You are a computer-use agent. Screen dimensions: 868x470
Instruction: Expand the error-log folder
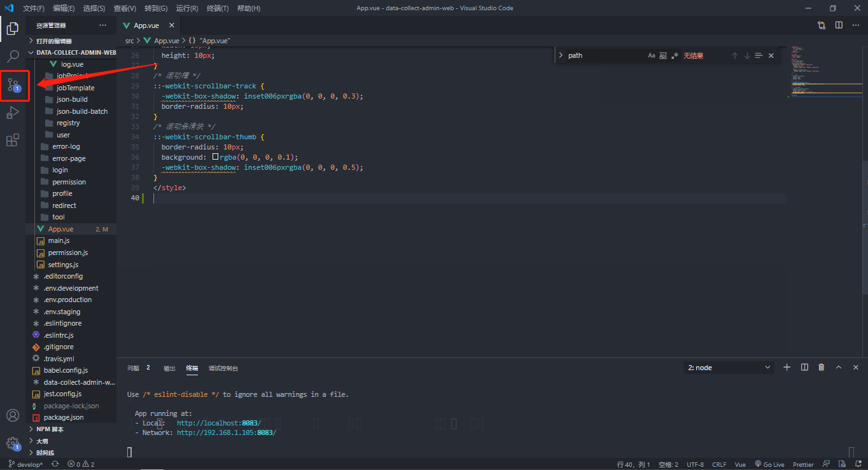coord(71,146)
